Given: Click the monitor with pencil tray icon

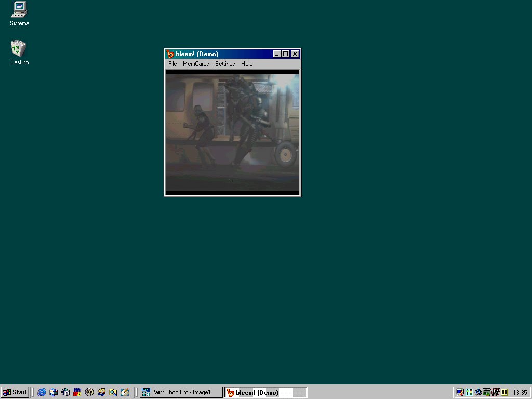Looking at the screenshot, I should [x=460, y=393].
